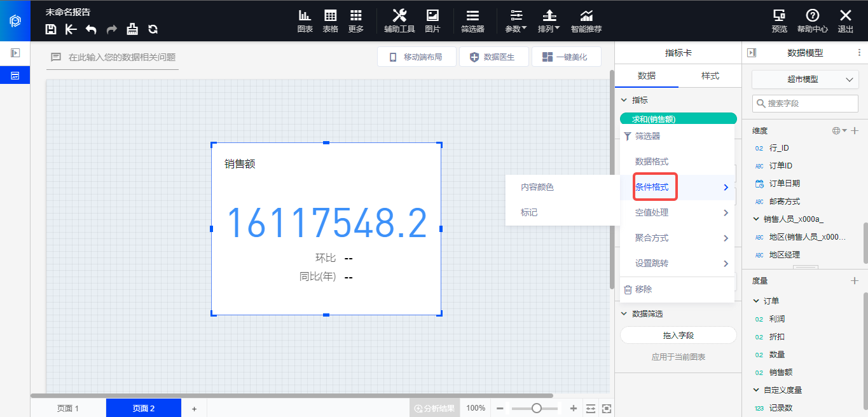Open the 维度 globe dropdown icon

[839, 130]
